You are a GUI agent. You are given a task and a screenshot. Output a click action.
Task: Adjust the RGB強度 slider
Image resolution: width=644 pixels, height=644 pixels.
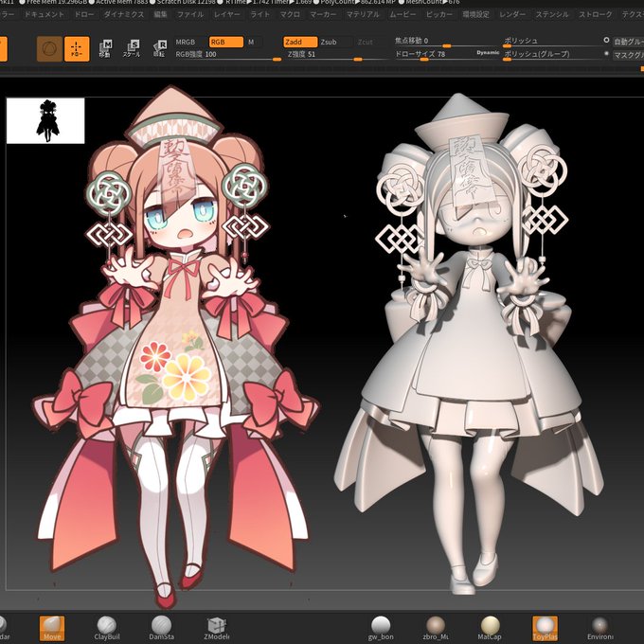pyautogui.click(x=228, y=55)
